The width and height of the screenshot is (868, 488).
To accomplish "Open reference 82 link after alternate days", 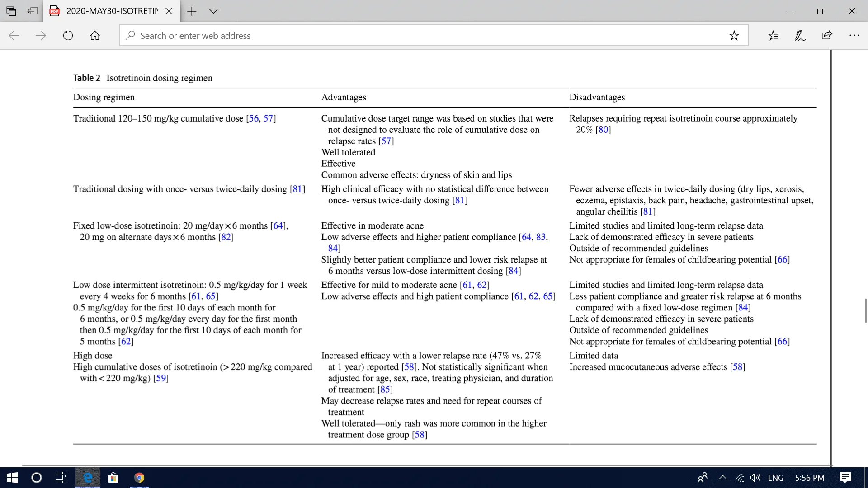I will 226,237.
